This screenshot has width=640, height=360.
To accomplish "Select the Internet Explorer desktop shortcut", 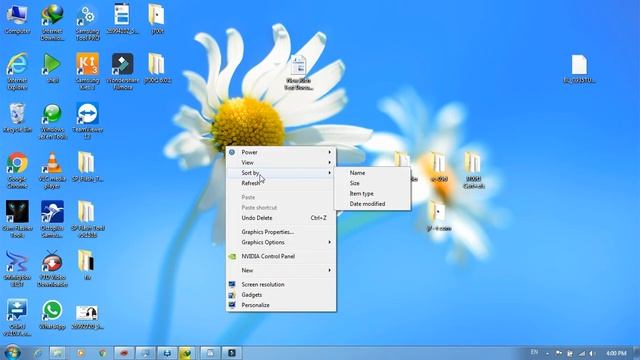I will coord(17,71).
